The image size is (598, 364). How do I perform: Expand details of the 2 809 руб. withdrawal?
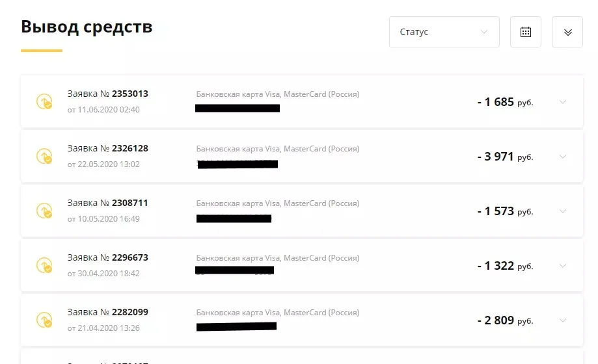click(x=563, y=320)
